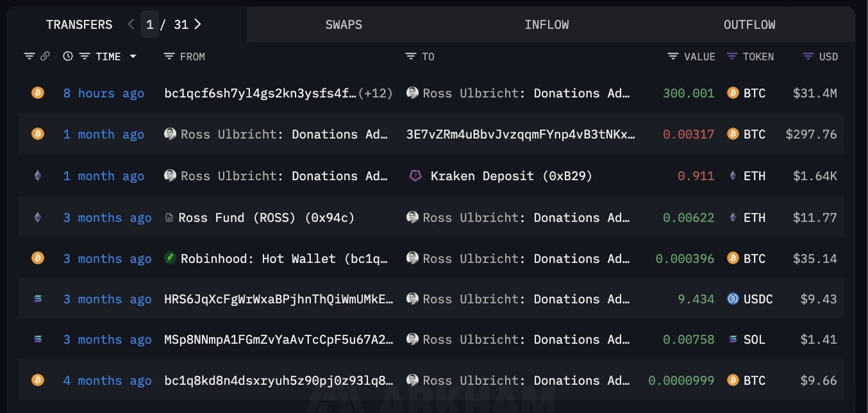Click the VALUE column filter icon
Viewport: 868px width, 413px height.
pyautogui.click(x=673, y=56)
